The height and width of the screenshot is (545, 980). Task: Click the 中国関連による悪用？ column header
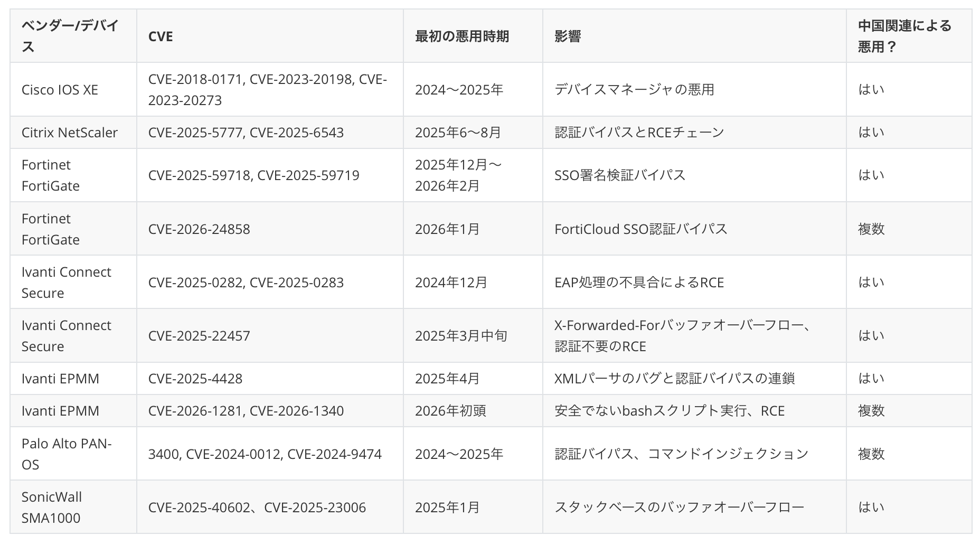[904, 36]
